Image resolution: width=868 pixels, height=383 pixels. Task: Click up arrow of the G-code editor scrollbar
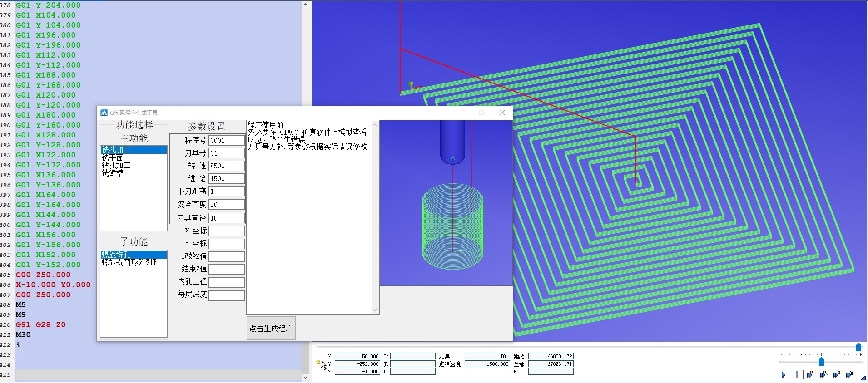coord(305,5)
